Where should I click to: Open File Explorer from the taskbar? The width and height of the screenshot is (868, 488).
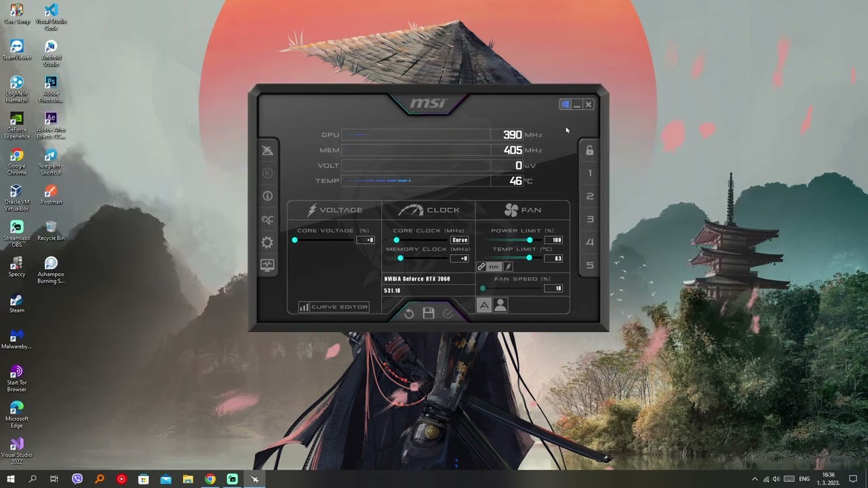coord(188,479)
